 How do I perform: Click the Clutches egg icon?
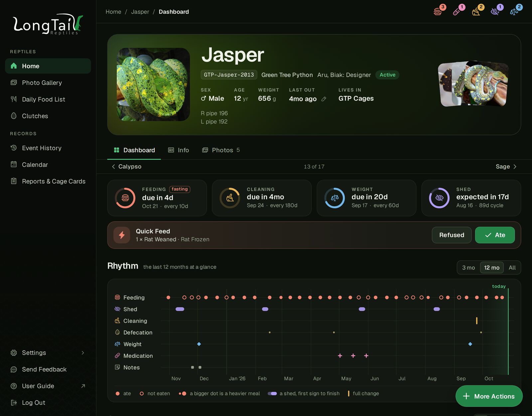pyautogui.click(x=14, y=116)
